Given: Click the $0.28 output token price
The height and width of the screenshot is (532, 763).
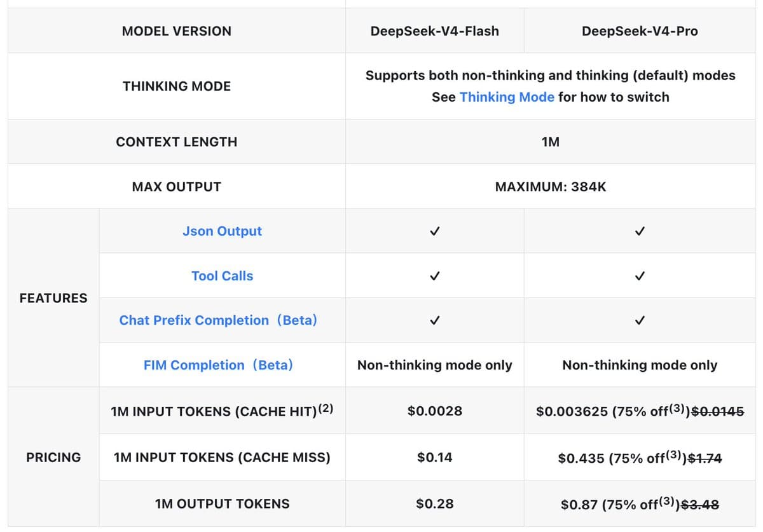Looking at the screenshot, I should pos(435,504).
